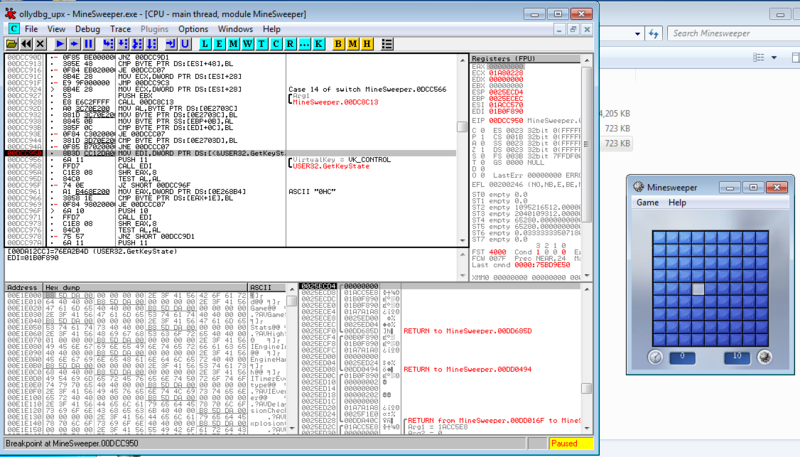Image resolution: width=800 pixels, height=457 pixels.
Task: Click the Options list toolbar icon
Action: tap(387, 44)
